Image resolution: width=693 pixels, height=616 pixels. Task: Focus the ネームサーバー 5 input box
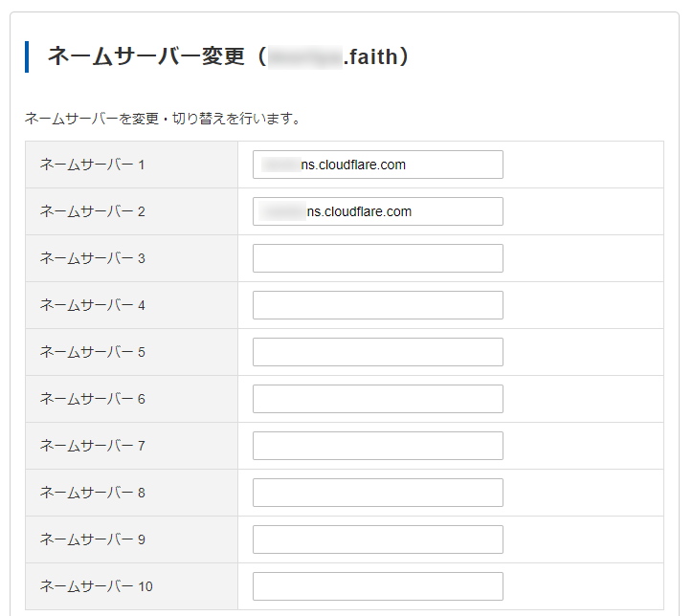[x=377, y=352]
